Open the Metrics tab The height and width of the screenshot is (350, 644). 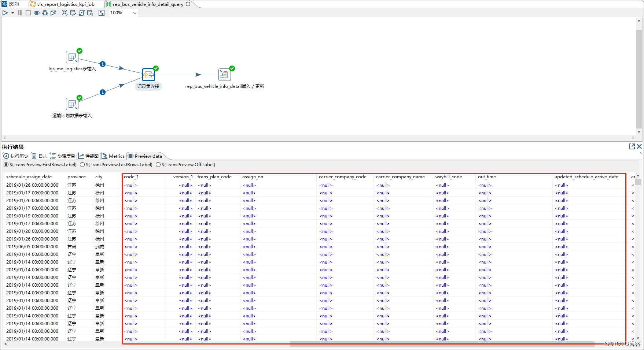pos(113,156)
